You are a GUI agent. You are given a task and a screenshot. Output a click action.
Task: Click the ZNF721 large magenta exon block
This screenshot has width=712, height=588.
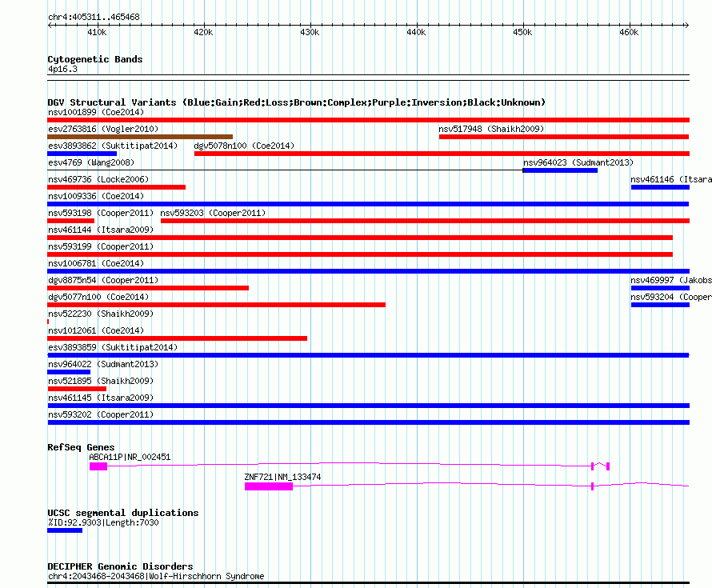(x=269, y=486)
